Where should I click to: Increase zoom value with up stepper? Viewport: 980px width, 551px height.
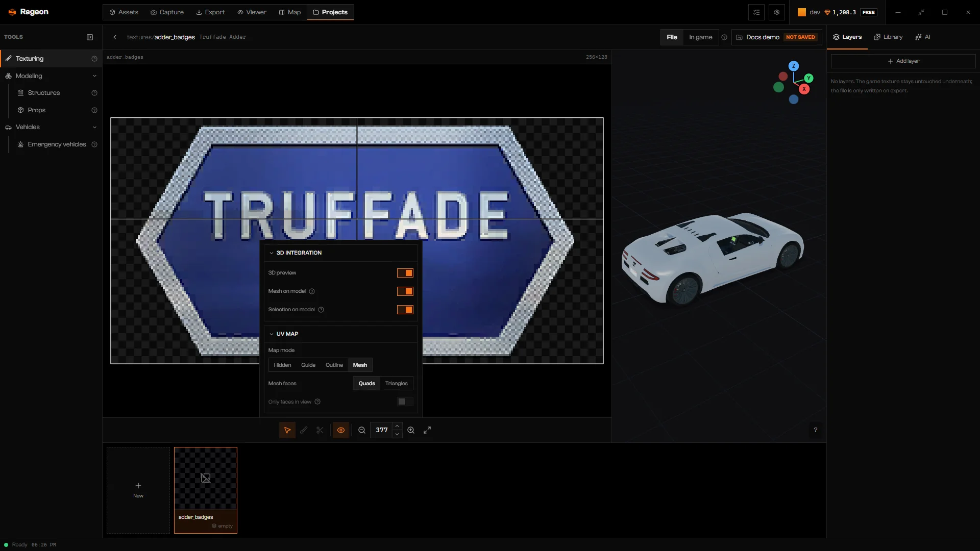(x=397, y=427)
